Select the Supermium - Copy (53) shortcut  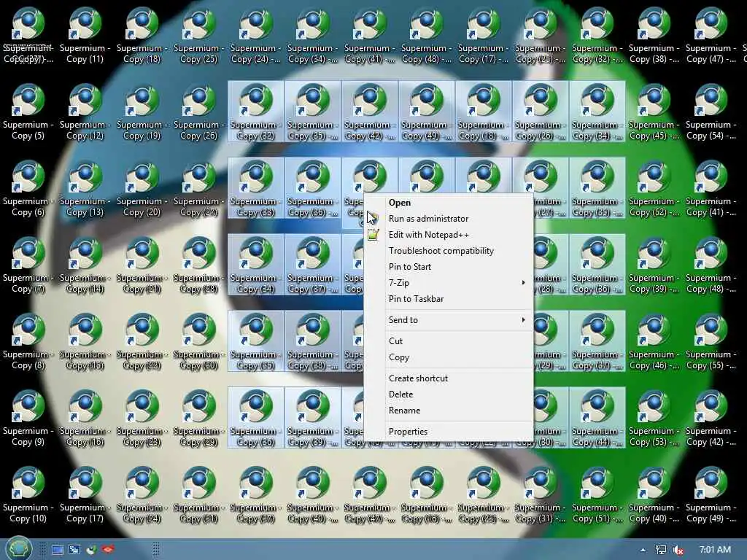coord(654,419)
